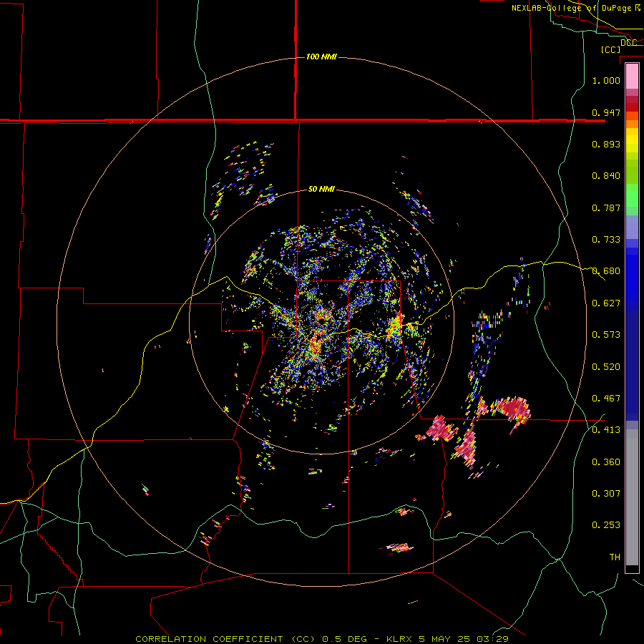Viewport: 644px width, 644px height.
Task: Select the 0.520 scale value
Action: pos(606,367)
